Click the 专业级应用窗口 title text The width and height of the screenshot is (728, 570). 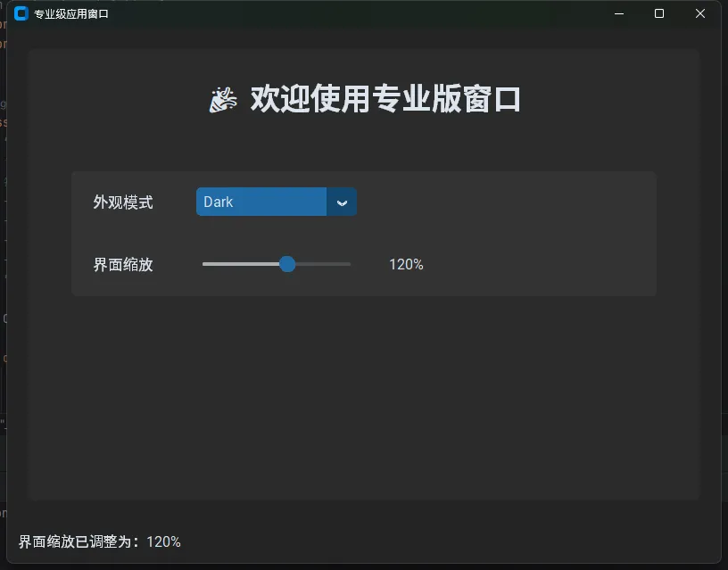tap(71, 14)
